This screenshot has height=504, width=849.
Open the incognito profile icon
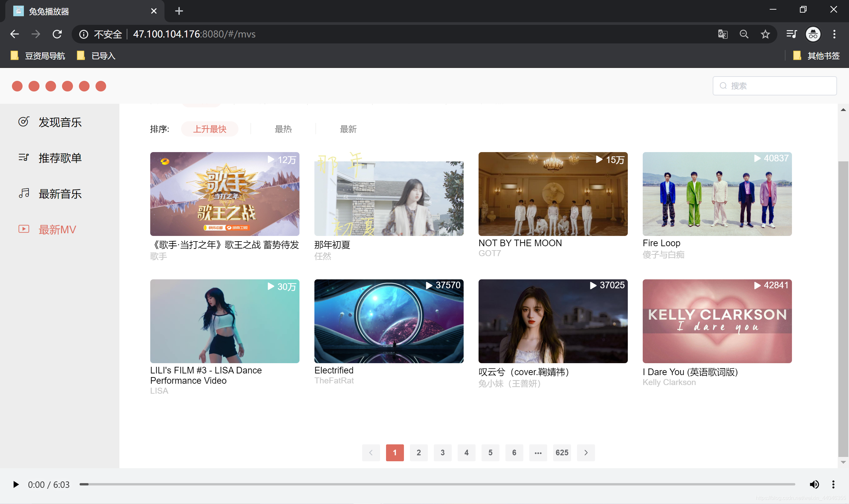point(813,34)
